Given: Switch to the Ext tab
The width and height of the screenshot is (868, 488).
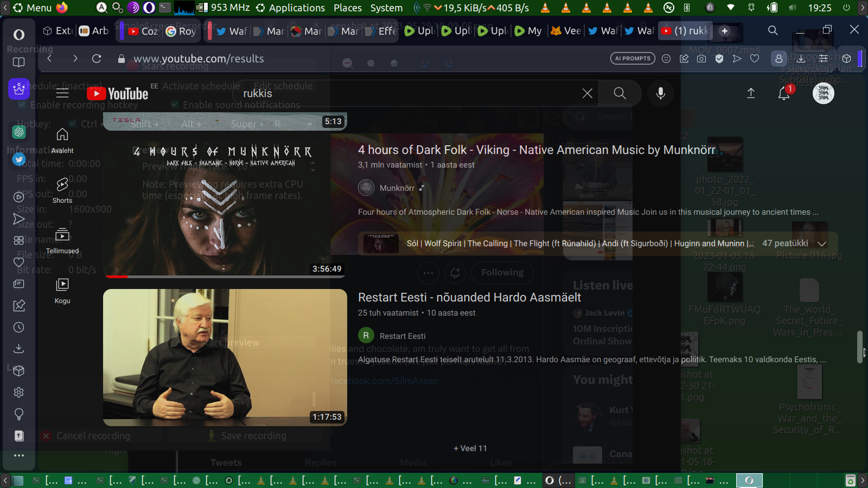Looking at the screenshot, I should click(x=57, y=31).
